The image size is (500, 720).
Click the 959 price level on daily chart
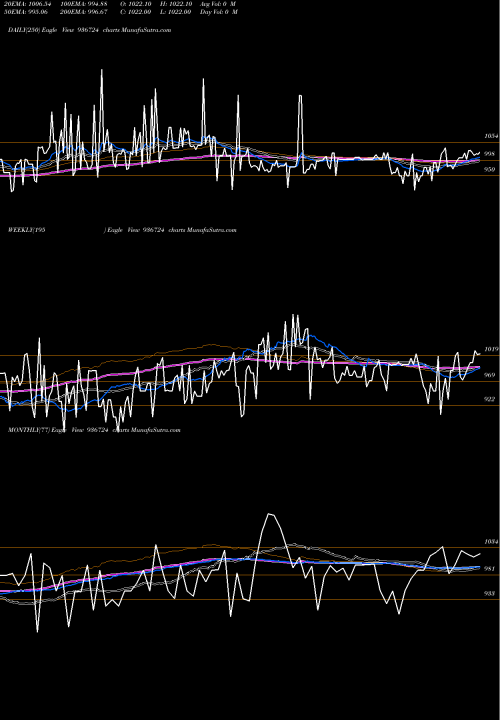pos(490,169)
